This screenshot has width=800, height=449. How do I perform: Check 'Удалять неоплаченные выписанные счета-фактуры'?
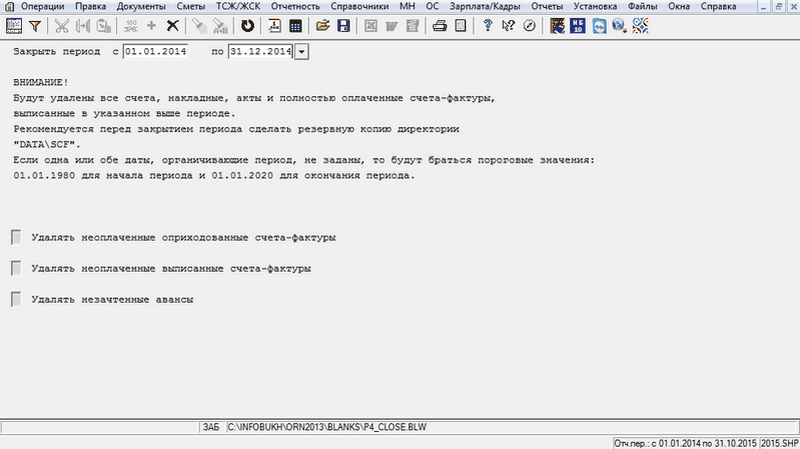click(x=16, y=268)
